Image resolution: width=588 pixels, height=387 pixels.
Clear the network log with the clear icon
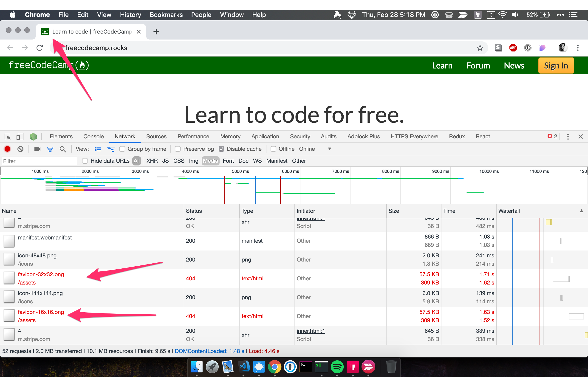[x=20, y=149]
